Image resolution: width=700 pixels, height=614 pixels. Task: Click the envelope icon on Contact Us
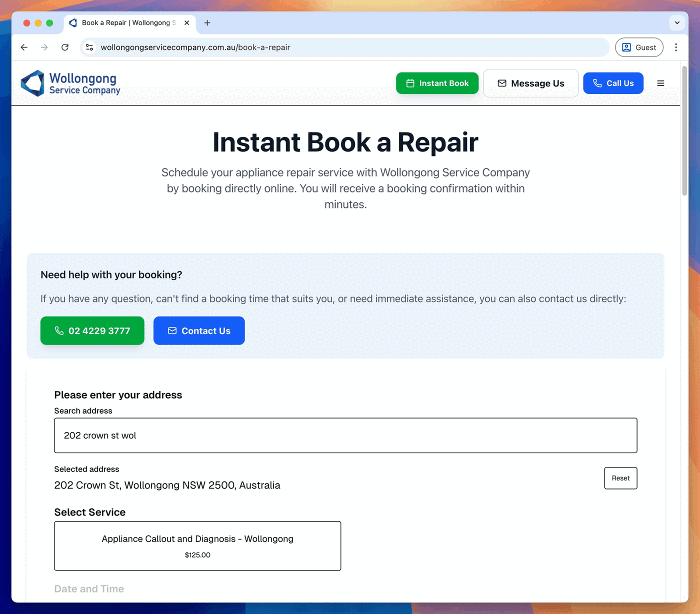tap(172, 330)
